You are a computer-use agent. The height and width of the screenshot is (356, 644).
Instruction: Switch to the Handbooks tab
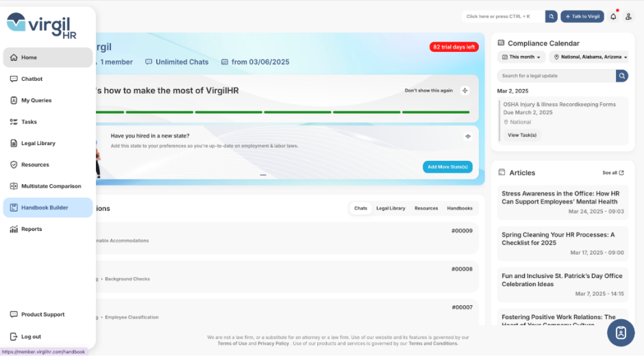[x=460, y=208]
